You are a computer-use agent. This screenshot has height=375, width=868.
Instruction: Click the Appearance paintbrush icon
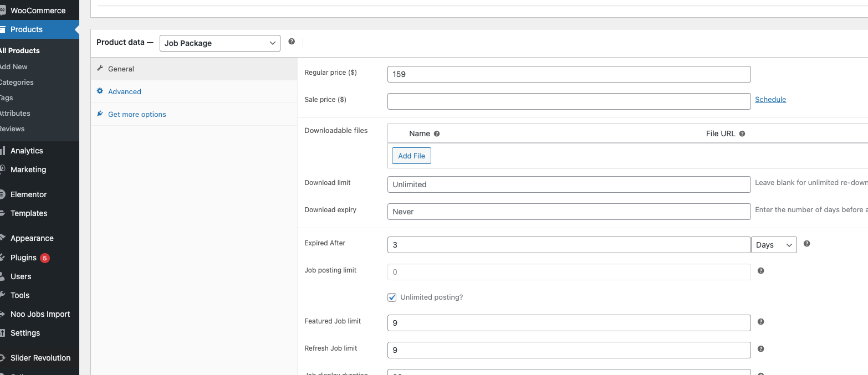click(x=2, y=238)
